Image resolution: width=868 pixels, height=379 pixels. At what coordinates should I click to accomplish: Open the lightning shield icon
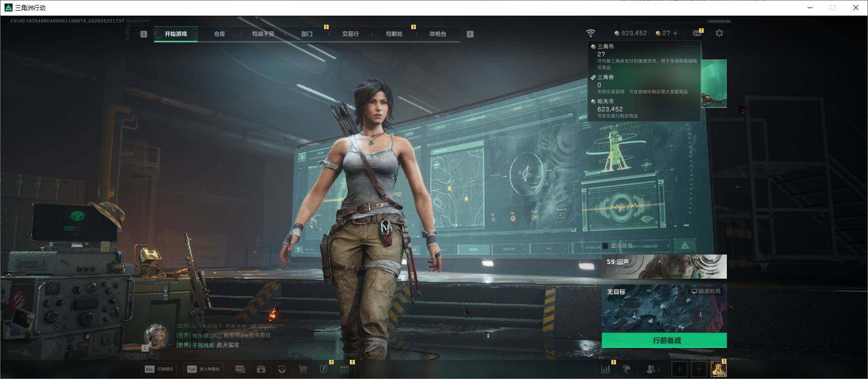[x=324, y=369]
